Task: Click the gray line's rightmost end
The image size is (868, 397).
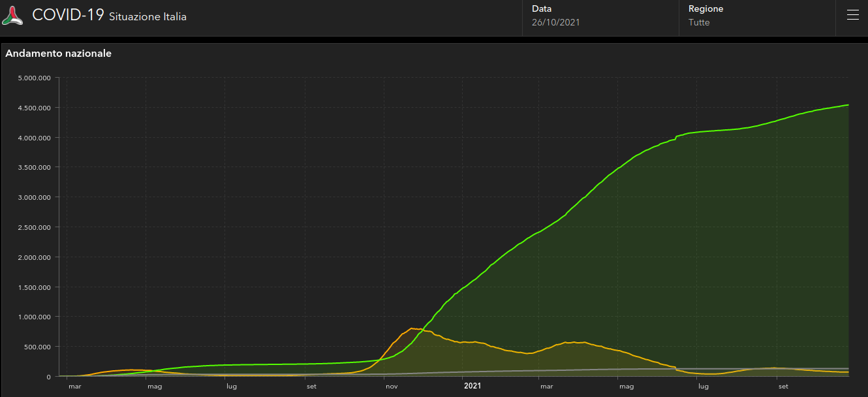Action: (848, 368)
